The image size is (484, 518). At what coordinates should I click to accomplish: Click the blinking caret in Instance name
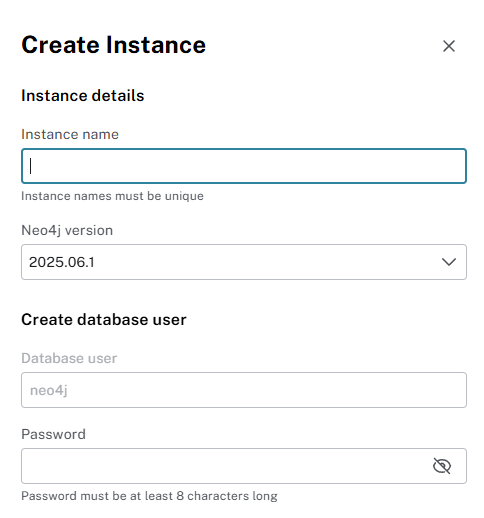[31, 166]
